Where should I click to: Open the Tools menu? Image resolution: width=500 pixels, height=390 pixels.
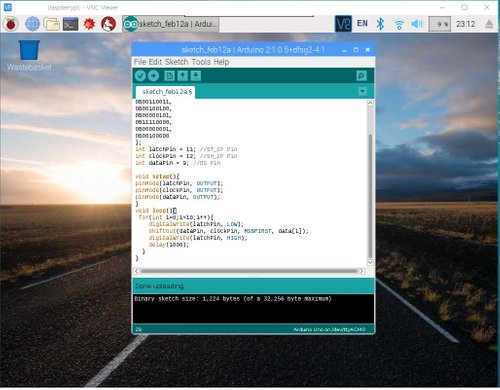pyautogui.click(x=201, y=62)
